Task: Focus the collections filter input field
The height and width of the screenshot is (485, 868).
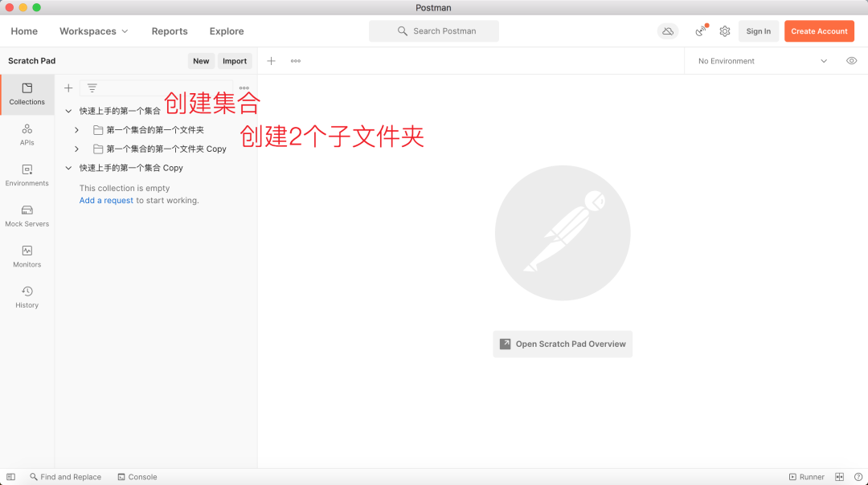Action: click(157, 88)
